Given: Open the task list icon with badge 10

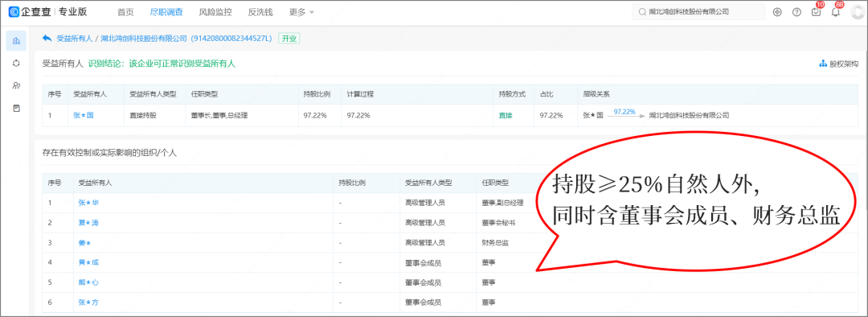Looking at the screenshot, I should [x=816, y=11].
